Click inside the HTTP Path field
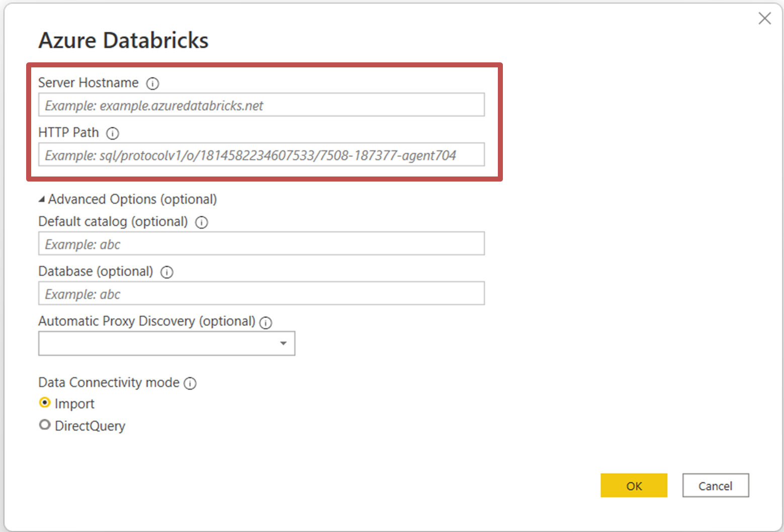This screenshot has height=532, width=784. [261, 154]
